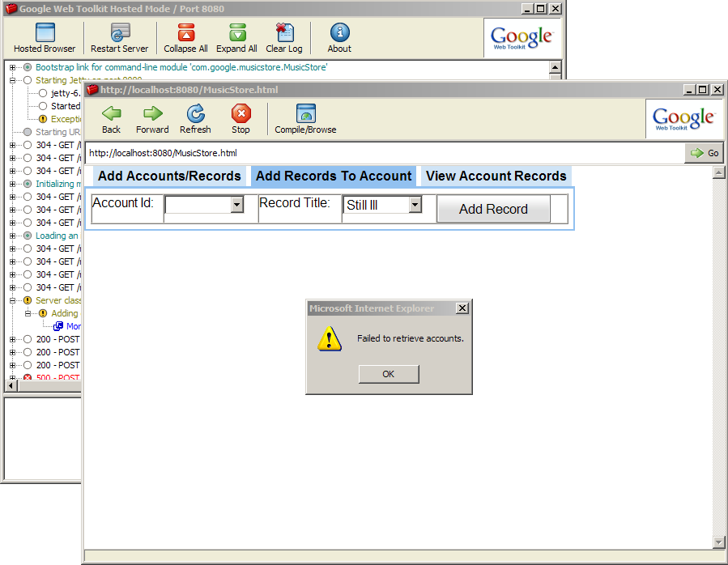Click the status icon on the Bootstrap link row
The height and width of the screenshot is (565, 728).
coord(28,67)
